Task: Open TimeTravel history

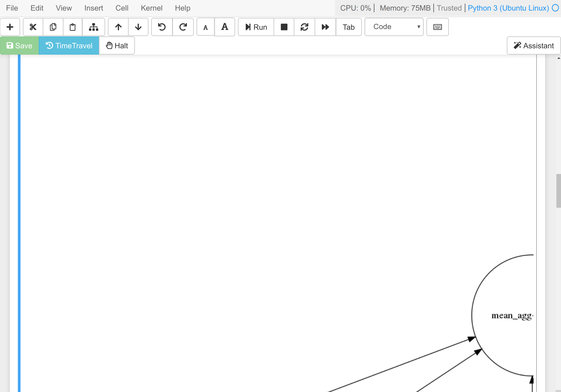Action: 69,45
